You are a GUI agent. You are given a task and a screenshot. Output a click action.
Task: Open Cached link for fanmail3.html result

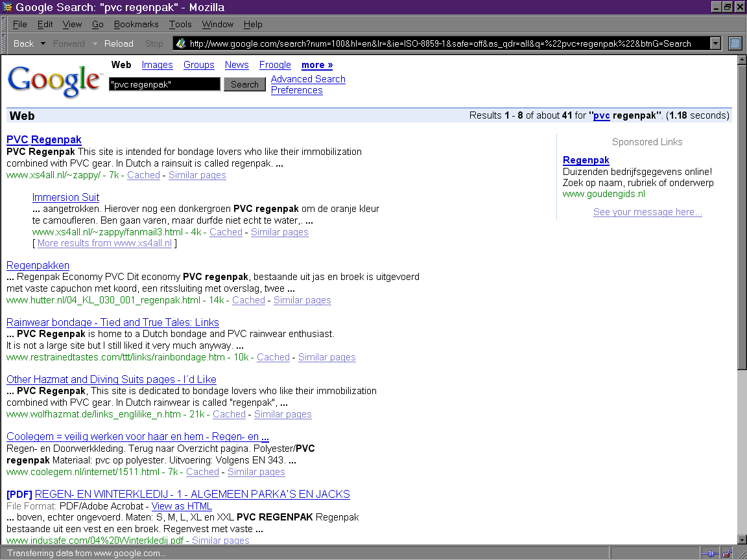pyautogui.click(x=226, y=232)
